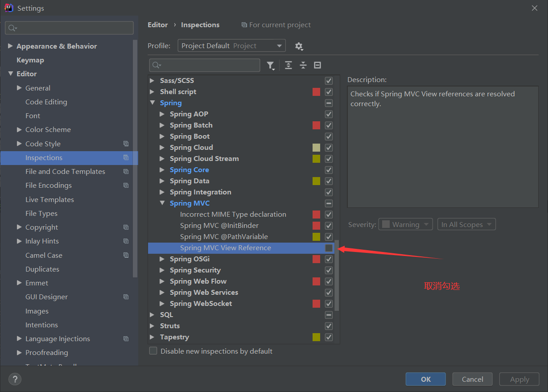Toggle the Tapestry inspections checkbox
Viewport: 548px width, 392px height.
(329, 337)
